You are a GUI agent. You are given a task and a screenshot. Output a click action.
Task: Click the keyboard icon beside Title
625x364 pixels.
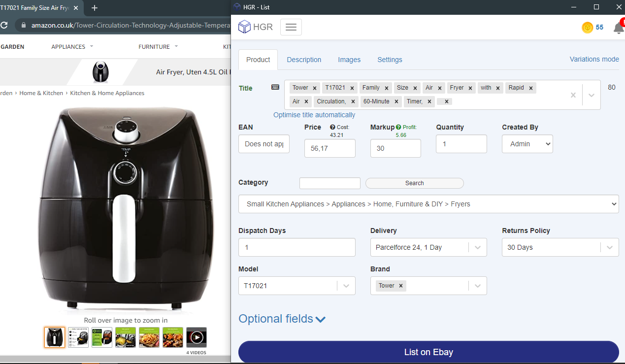pyautogui.click(x=275, y=87)
